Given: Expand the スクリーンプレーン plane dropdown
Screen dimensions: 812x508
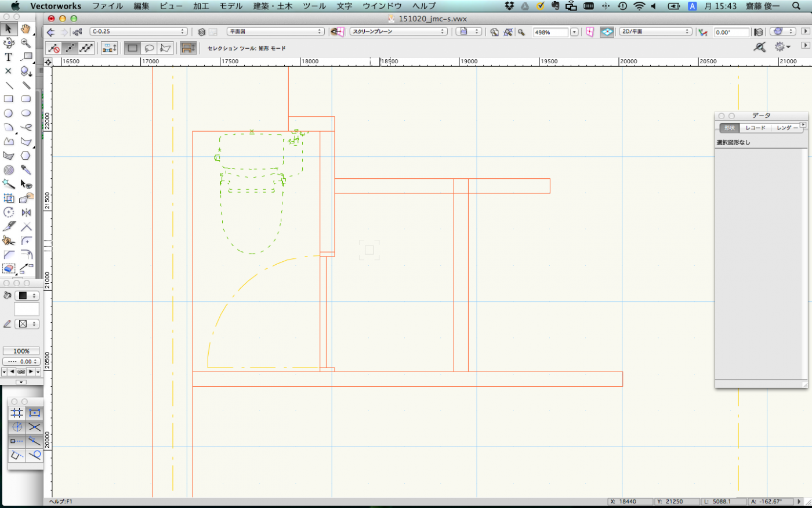Looking at the screenshot, I should click(398, 32).
